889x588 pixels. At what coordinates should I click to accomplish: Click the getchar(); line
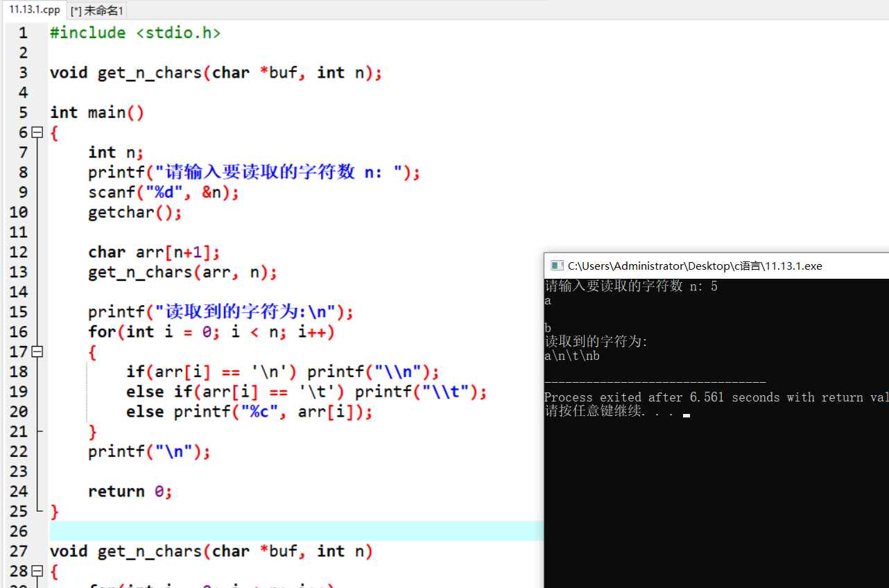tap(135, 212)
